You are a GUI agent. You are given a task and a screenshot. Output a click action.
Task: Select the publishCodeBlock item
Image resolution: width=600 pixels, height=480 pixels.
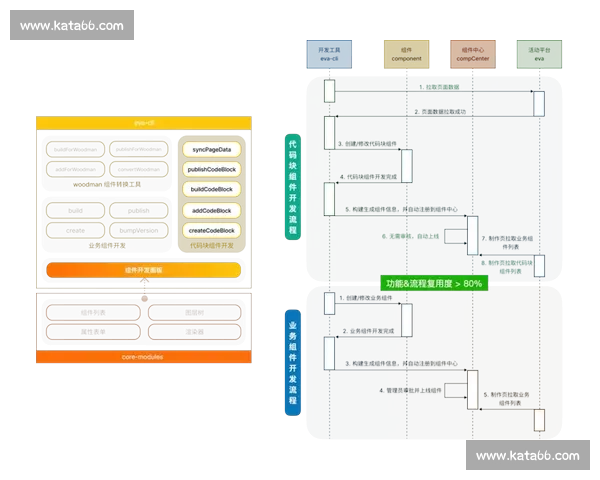(211, 169)
